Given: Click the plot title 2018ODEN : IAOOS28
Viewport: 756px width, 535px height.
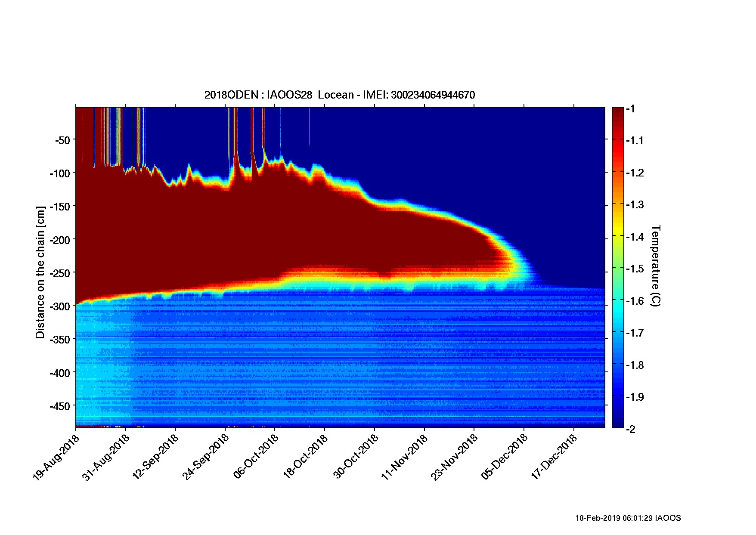Looking at the screenshot, I should click(x=258, y=95).
